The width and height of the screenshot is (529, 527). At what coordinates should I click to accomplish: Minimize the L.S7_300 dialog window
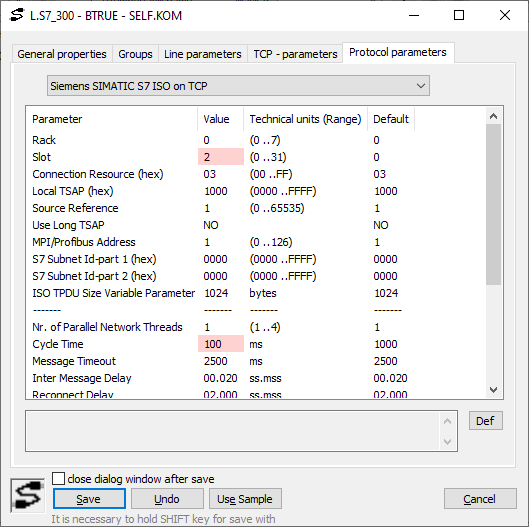click(x=414, y=15)
